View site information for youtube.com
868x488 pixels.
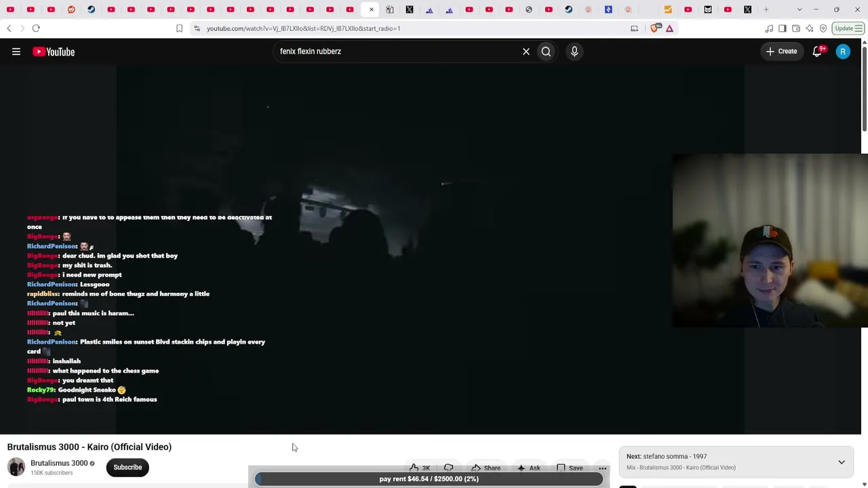pyautogui.click(x=197, y=28)
